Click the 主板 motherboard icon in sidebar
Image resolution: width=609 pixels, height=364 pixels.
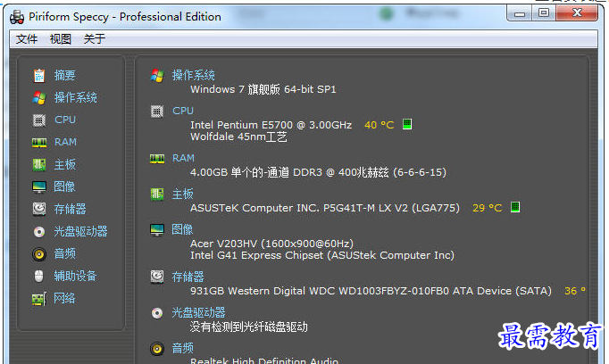click(x=38, y=164)
